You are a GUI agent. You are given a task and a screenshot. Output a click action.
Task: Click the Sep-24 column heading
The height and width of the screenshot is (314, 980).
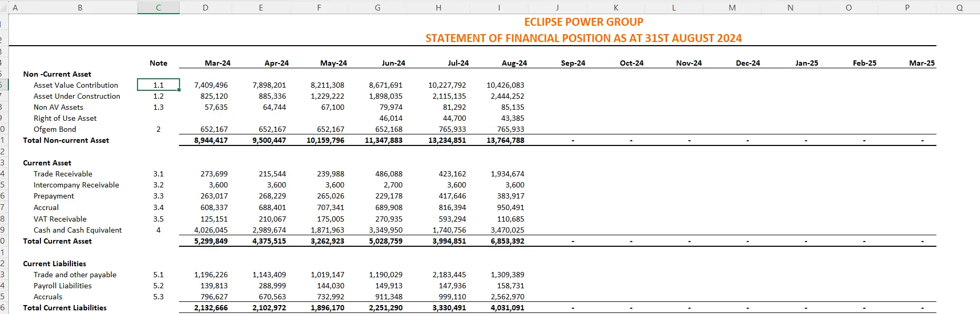pyautogui.click(x=573, y=63)
